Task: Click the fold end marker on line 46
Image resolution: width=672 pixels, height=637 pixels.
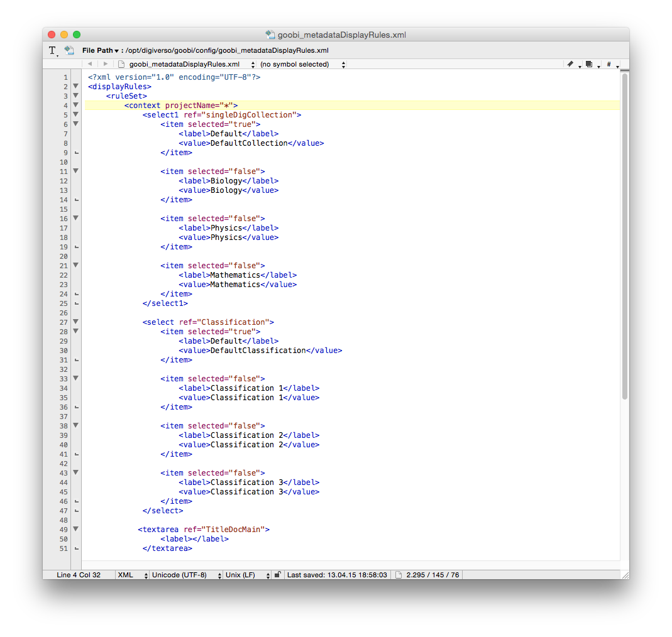Action: (x=77, y=501)
